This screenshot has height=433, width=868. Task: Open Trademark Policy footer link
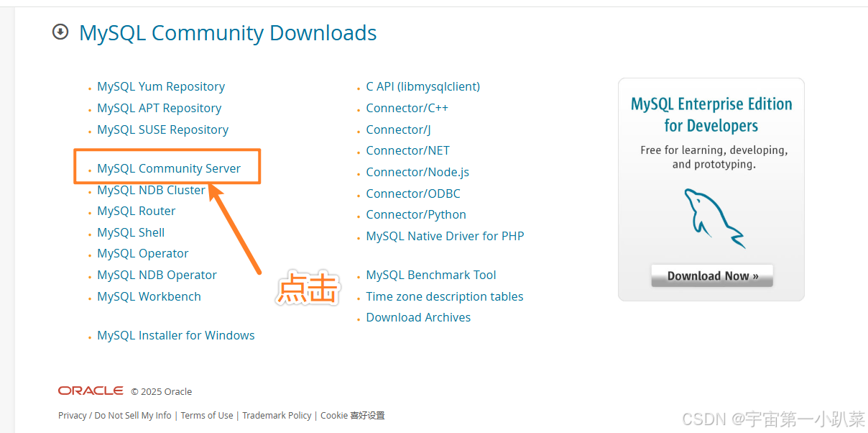coord(277,415)
